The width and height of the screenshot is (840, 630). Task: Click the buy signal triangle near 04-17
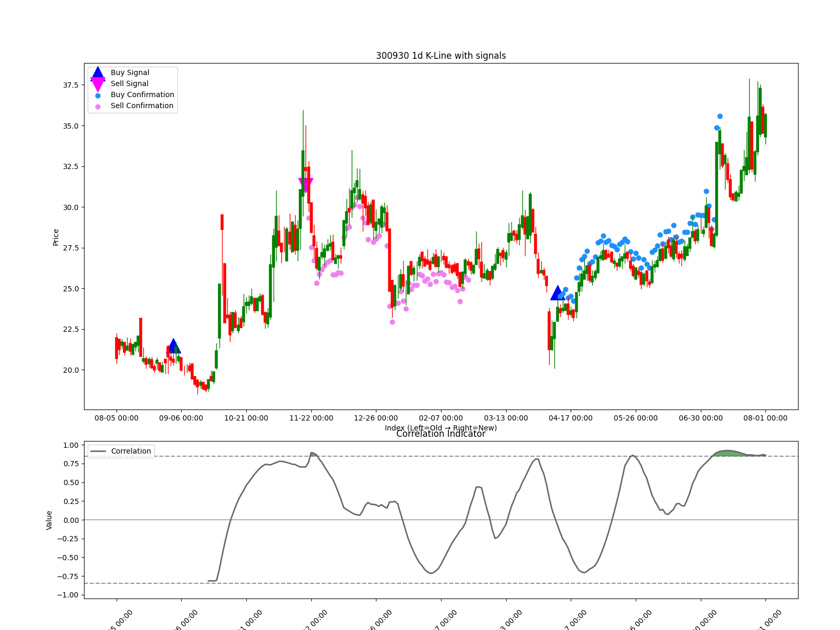tap(558, 293)
